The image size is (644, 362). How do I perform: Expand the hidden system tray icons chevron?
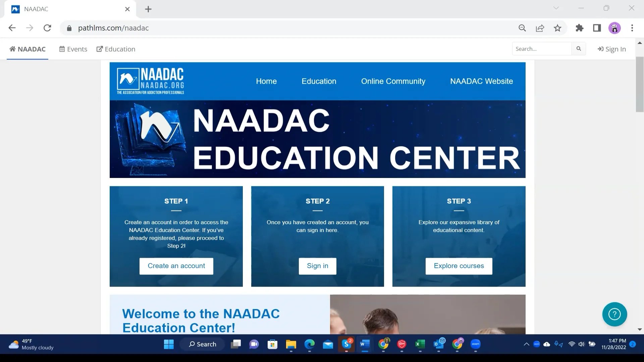526,344
